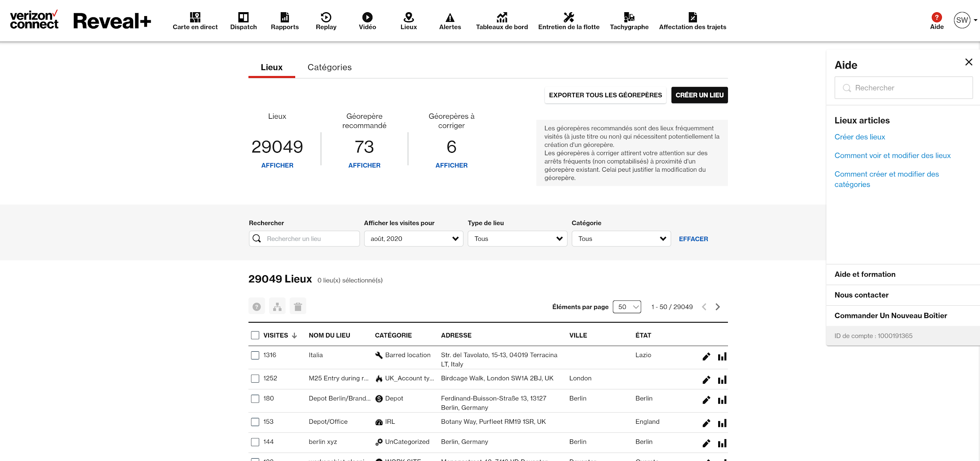Click Afficher under Lieux count
Viewport: 980px width, 461px height.
[277, 165]
